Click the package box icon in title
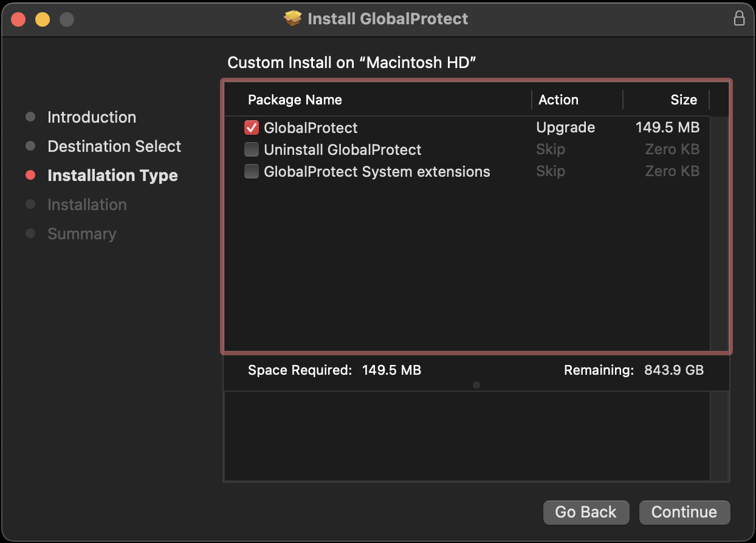Viewport: 756px width, 543px height. [293, 19]
